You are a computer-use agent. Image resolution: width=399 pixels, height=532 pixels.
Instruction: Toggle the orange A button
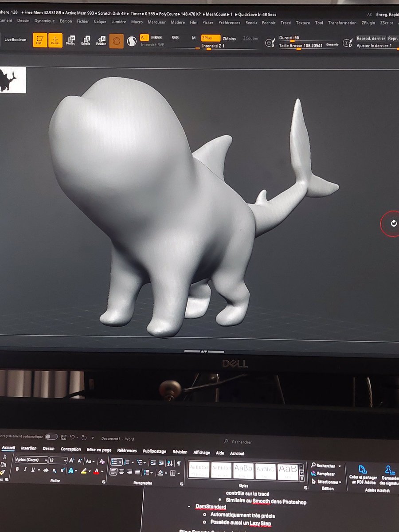(144, 38)
